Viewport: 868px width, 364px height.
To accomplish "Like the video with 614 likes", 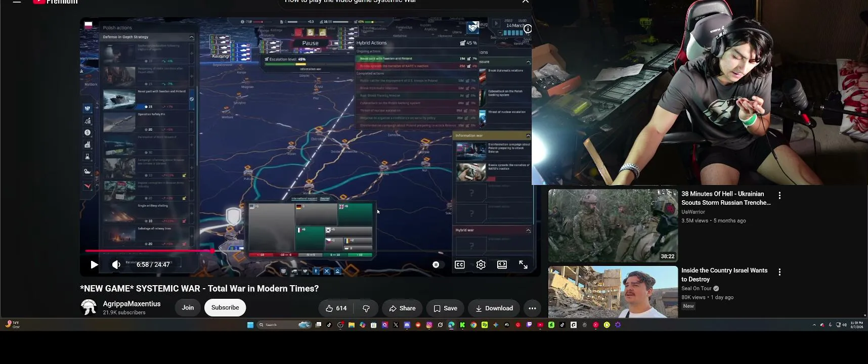I will [x=336, y=308].
